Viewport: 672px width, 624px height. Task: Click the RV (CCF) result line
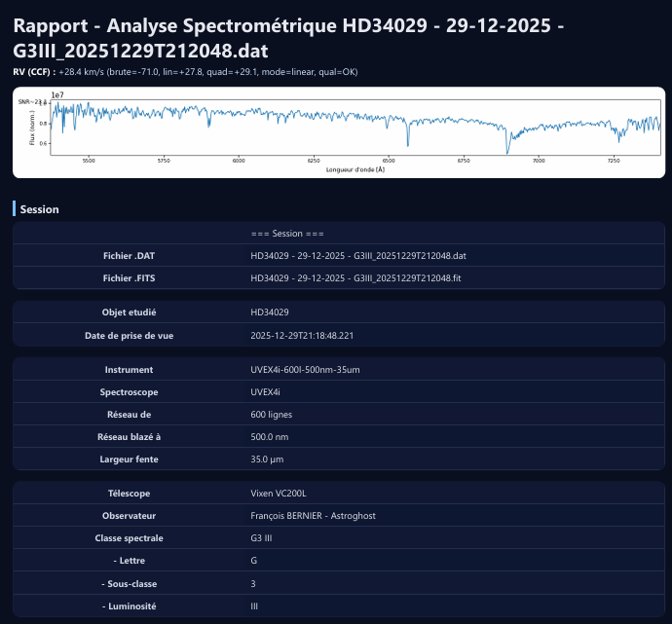pos(185,71)
